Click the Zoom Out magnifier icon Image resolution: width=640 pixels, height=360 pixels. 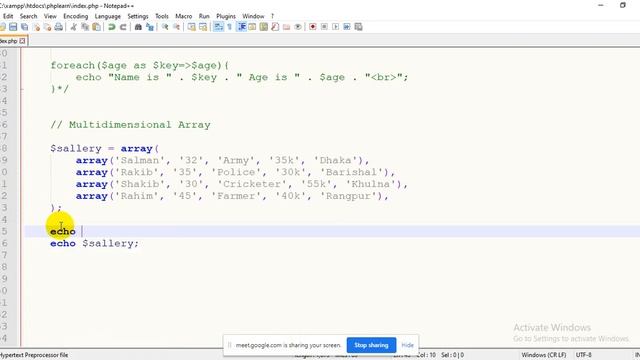point(176,27)
